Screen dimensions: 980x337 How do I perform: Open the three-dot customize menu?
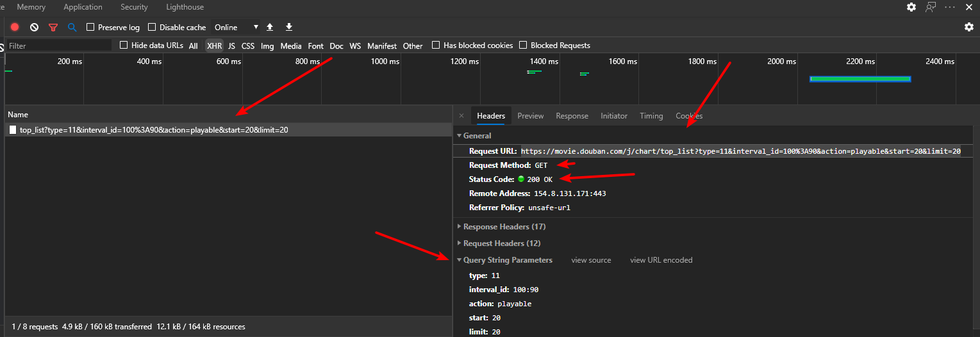click(950, 7)
